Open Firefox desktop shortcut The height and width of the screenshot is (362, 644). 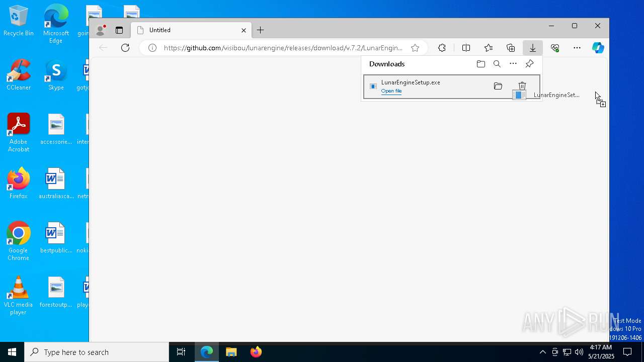coord(19,184)
